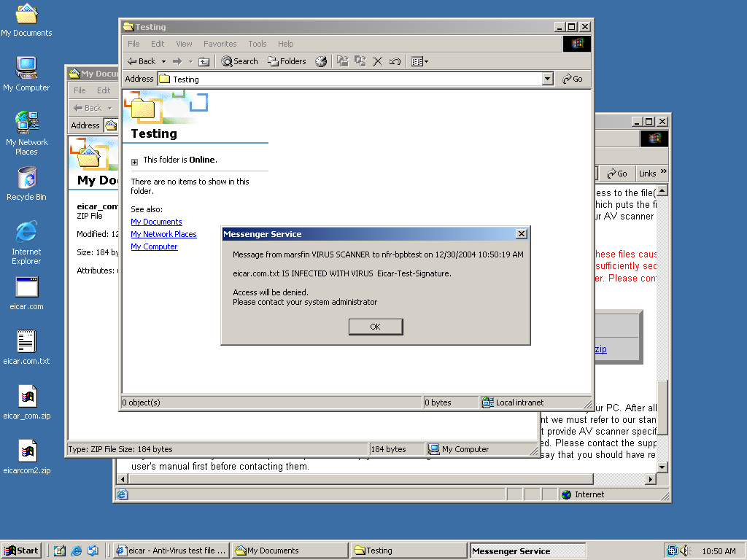Open the Favorites menu in Testing window
The width and height of the screenshot is (747, 560).
(220, 44)
